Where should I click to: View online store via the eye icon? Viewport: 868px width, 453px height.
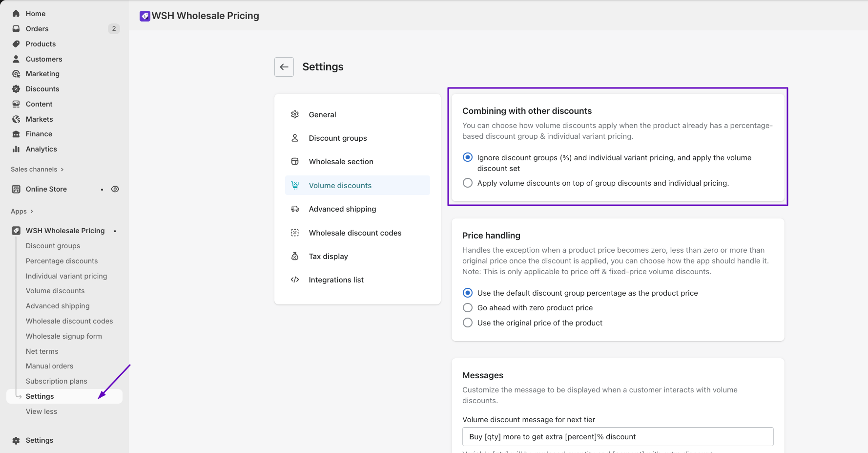click(x=115, y=189)
